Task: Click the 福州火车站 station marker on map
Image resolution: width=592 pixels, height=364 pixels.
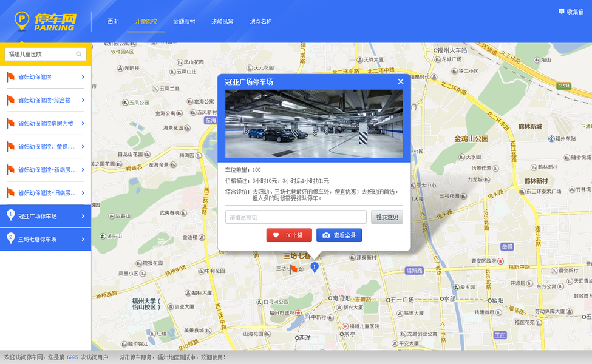Action: [x=435, y=50]
